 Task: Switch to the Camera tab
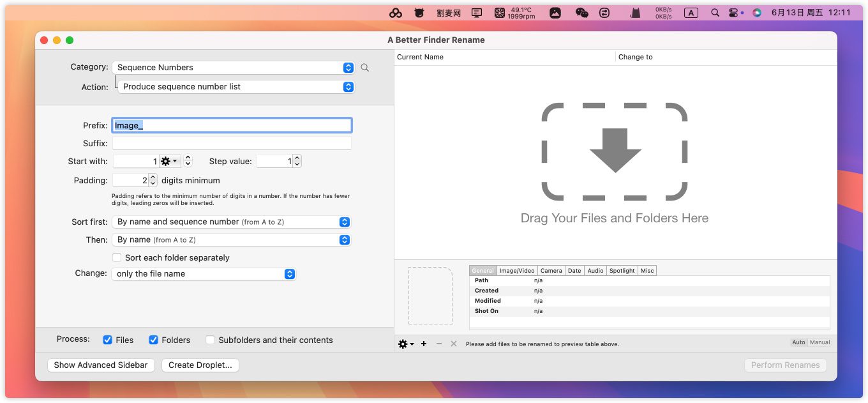551,271
